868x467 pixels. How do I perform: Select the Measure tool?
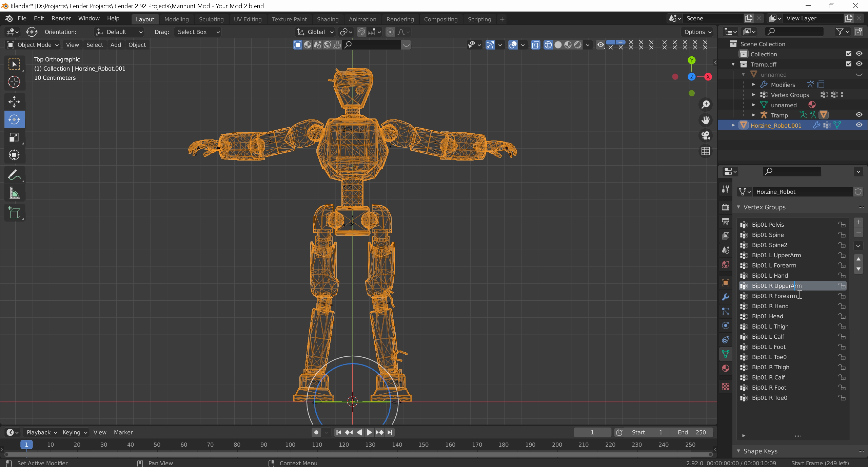[14, 193]
